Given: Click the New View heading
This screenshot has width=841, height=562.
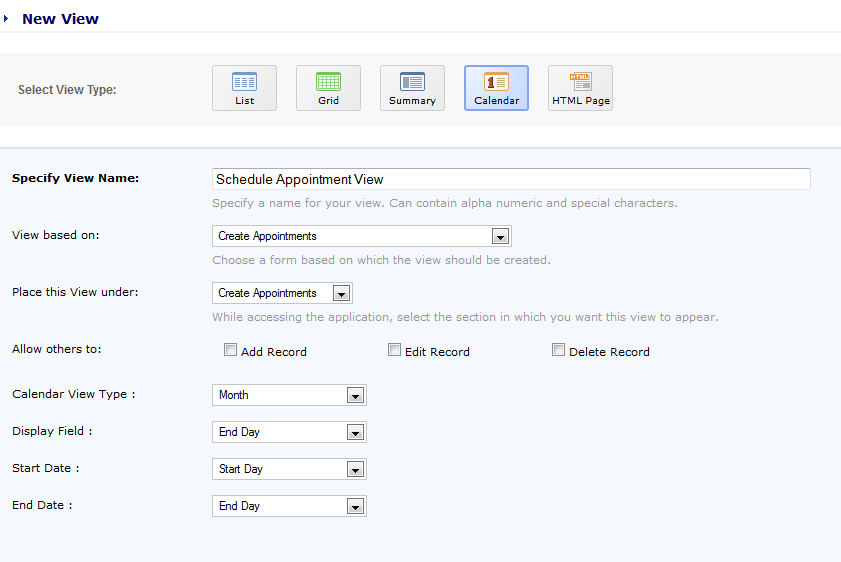Looking at the screenshot, I should pos(60,18).
